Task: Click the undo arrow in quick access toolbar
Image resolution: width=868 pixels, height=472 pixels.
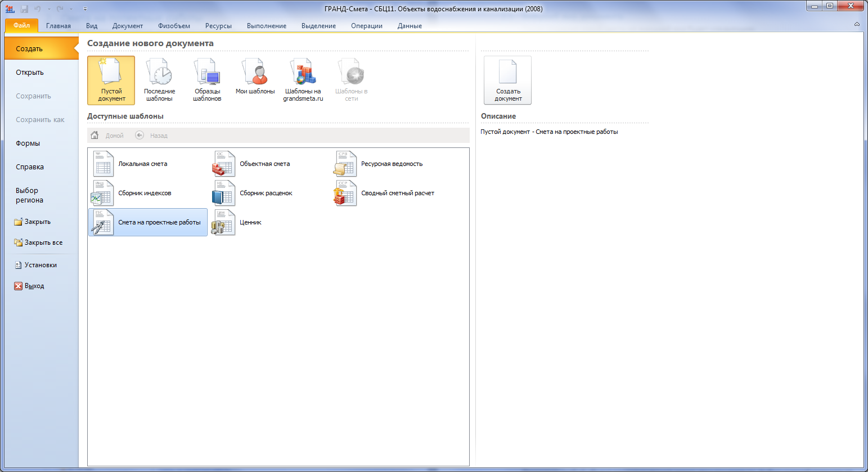Action: point(38,9)
